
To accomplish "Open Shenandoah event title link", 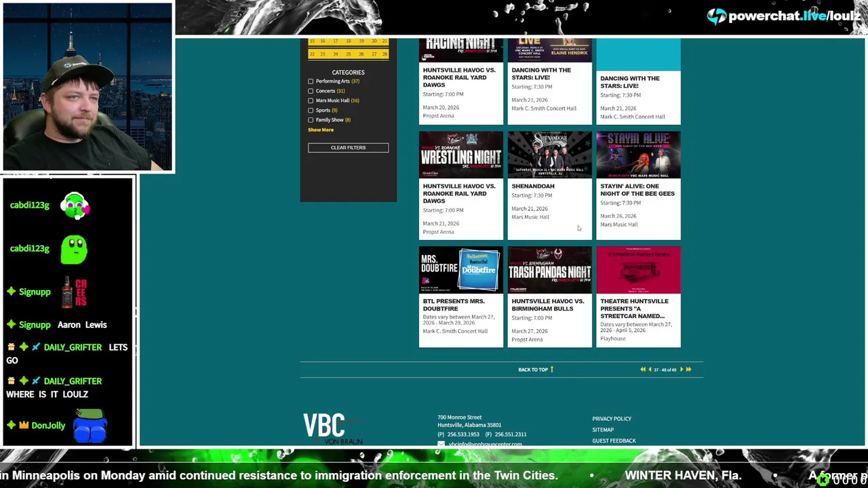I will [533, 186].
